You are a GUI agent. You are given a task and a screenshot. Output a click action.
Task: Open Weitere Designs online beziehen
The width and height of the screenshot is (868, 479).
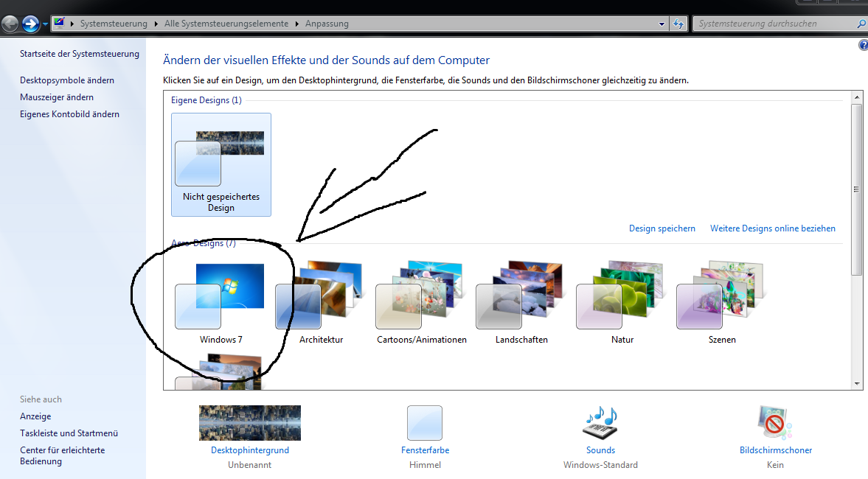tap(773, 228)
